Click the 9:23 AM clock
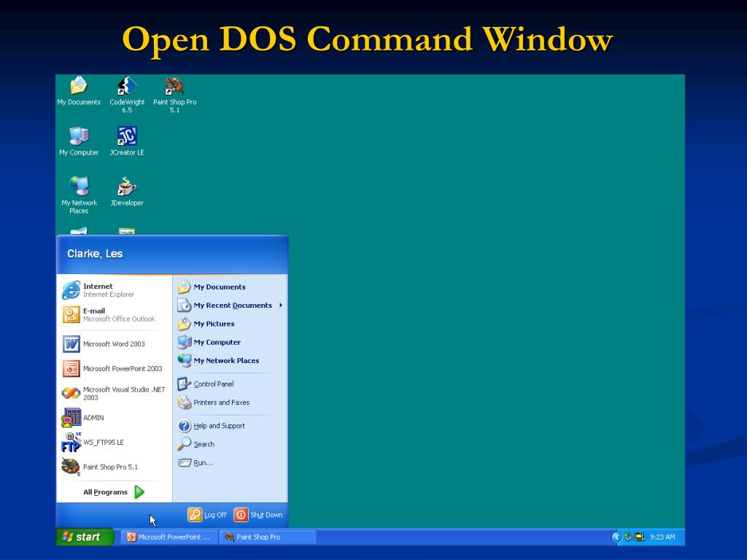This screenshot has width=747, height=560. [x=662, y=537]
